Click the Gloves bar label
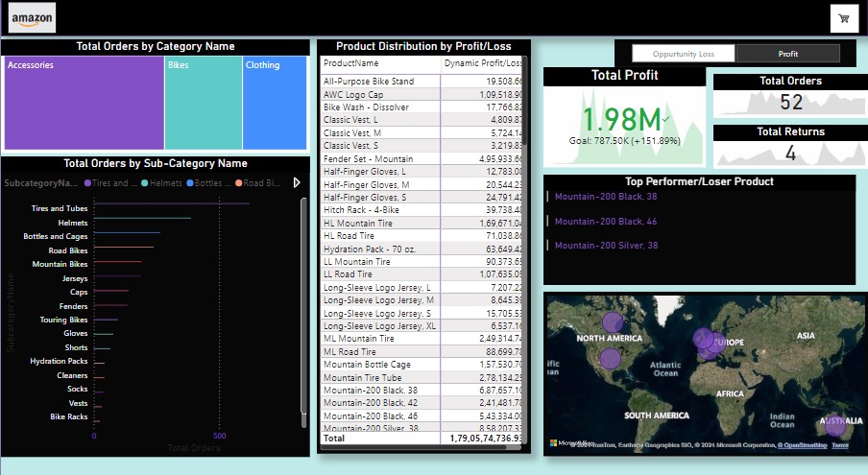The image size is (868, 475). tap(75, 333)
